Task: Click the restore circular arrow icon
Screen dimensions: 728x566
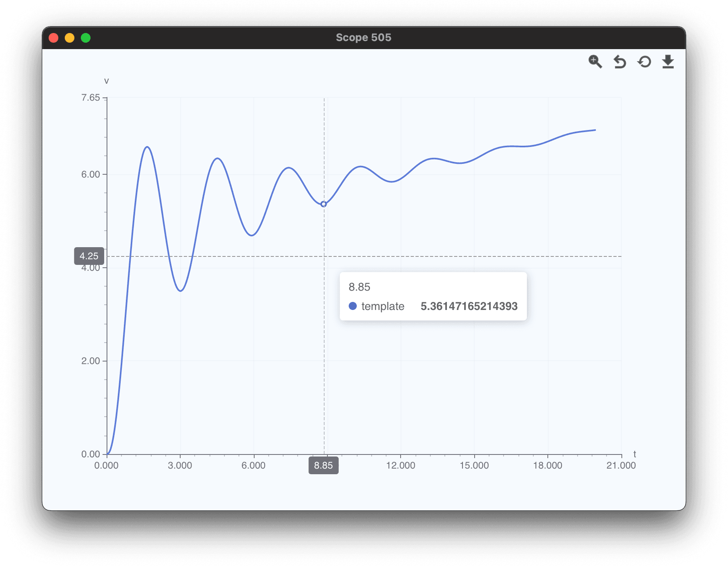Action: [644, 62]
